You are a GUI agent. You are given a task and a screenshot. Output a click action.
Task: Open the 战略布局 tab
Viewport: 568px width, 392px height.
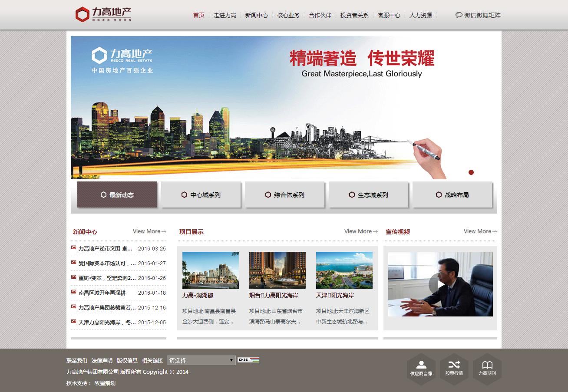point(452,194)
